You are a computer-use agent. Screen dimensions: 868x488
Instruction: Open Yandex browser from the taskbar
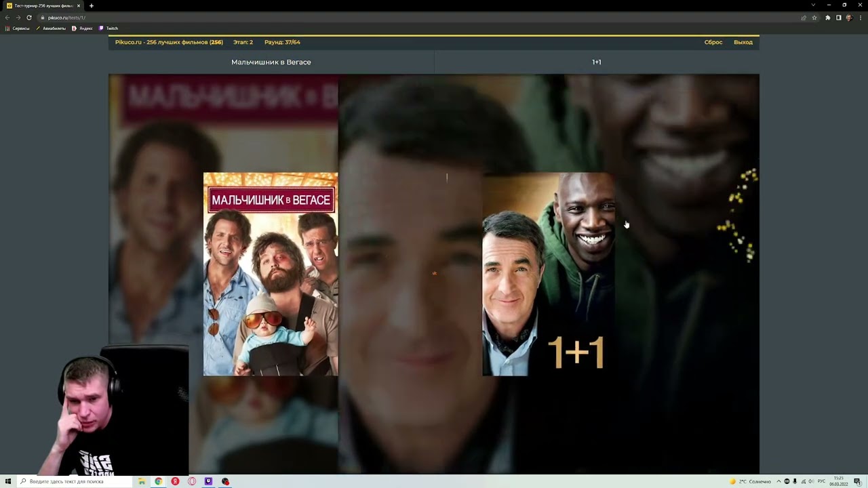[175, 481]
